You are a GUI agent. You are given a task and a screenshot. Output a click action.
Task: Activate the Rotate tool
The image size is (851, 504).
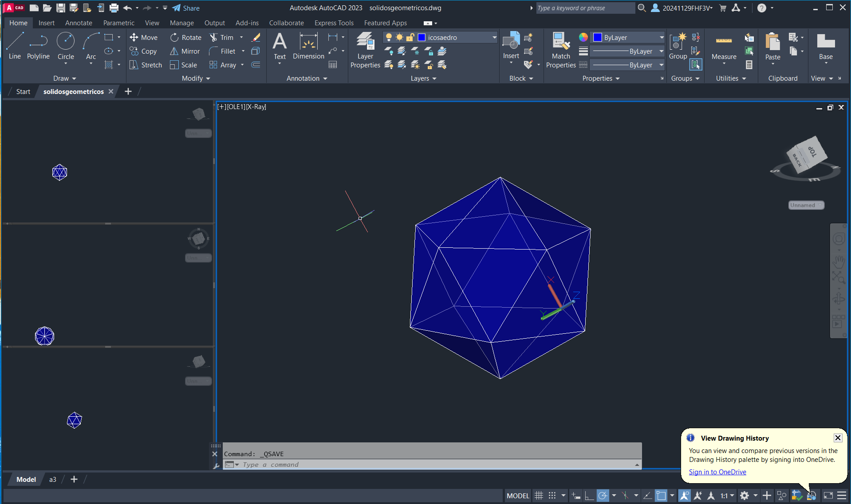coord(174,38)
